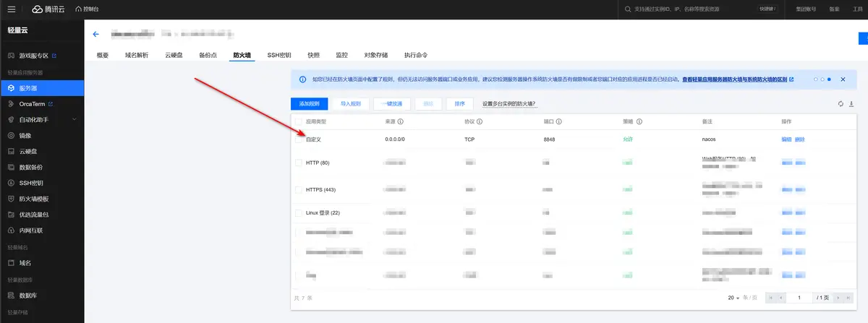
Task: Open 游戏服专区 in the sidebar
Action: (x=42, y=56)
